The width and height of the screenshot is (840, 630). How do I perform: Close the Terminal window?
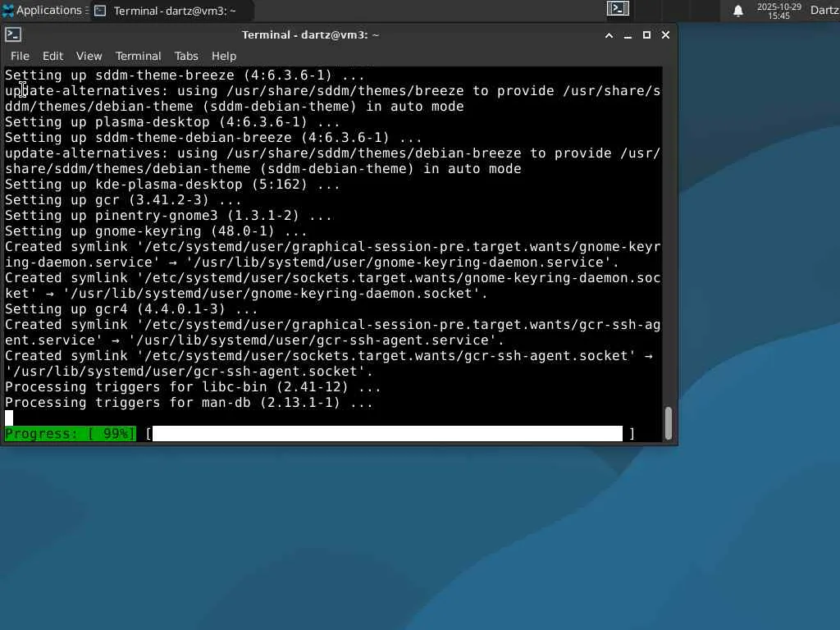point(665,34)
